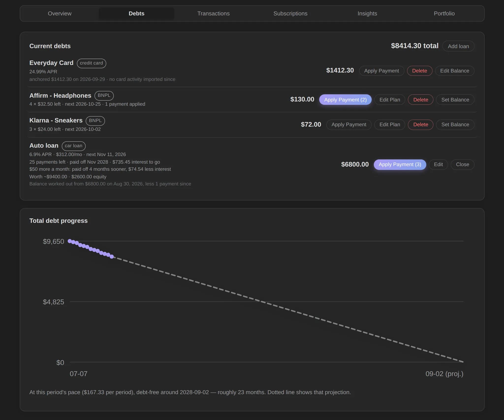
Task: Click the Everyday Card name
Action: click(51, 63)
